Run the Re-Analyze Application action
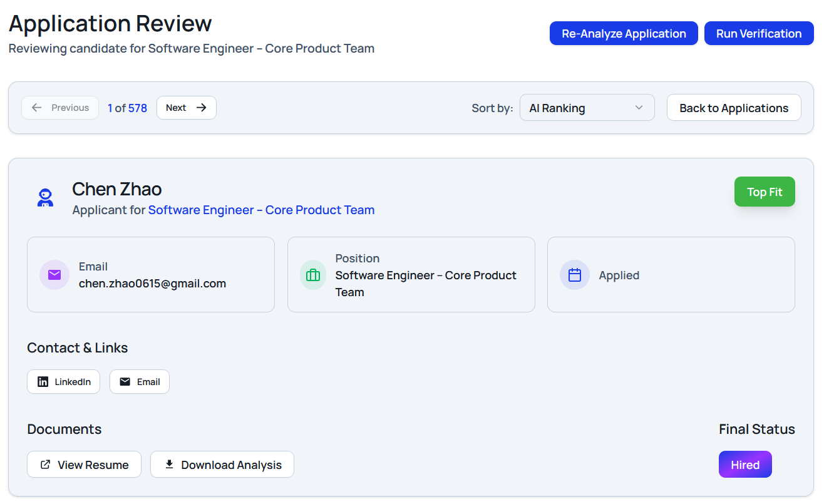824x504 pixels. (x=624, y=34)
